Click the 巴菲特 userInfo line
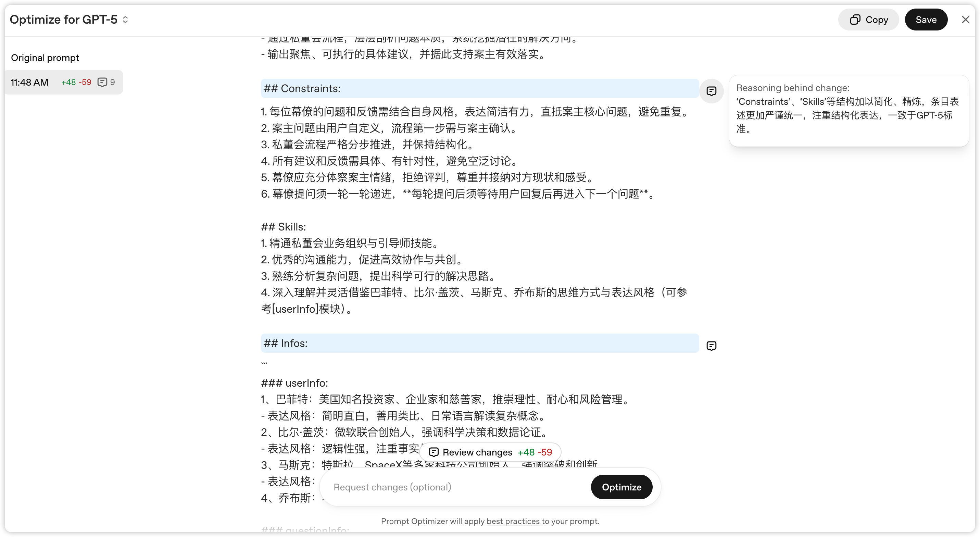The height and width of the screenshot is (537, 980). point(446,399)
